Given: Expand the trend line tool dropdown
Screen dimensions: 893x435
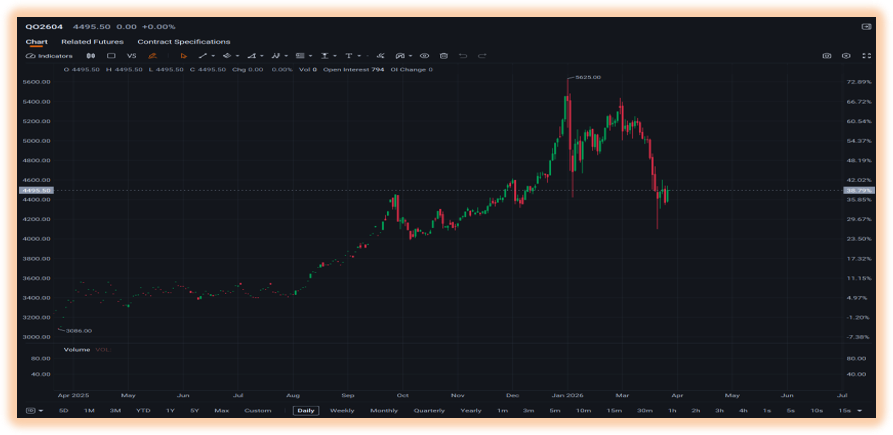Looking at the screenshot, I should 213,56.
